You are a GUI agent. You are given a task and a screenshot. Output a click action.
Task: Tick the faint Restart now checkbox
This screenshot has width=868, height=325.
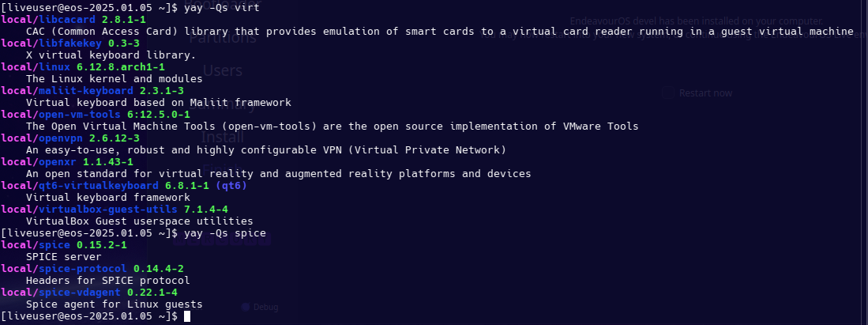coord(668,93)
